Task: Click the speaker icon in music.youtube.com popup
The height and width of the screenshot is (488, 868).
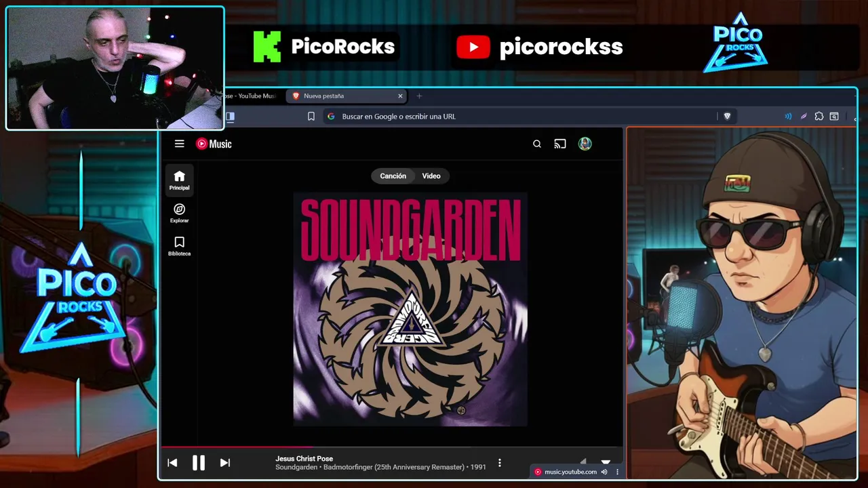Action: (x=604, y=472)
